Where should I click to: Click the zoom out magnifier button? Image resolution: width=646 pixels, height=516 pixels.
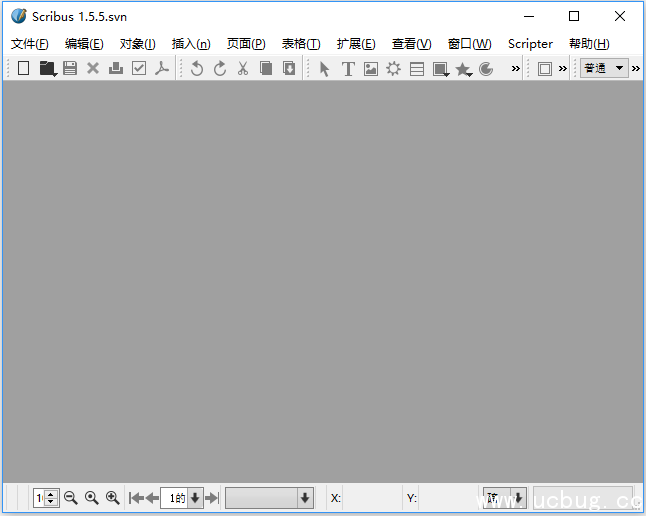coord(71,498)
